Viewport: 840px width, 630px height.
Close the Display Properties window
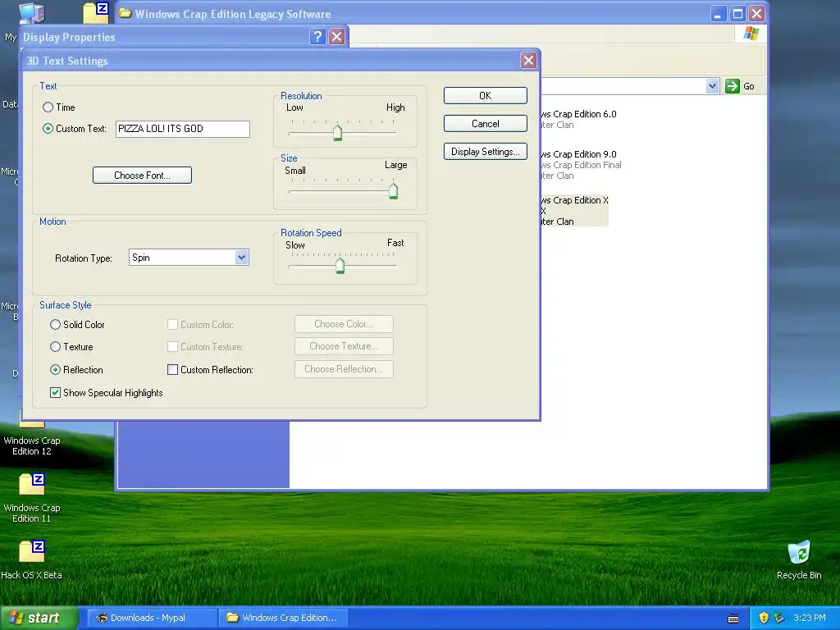(x=336, y=36)
